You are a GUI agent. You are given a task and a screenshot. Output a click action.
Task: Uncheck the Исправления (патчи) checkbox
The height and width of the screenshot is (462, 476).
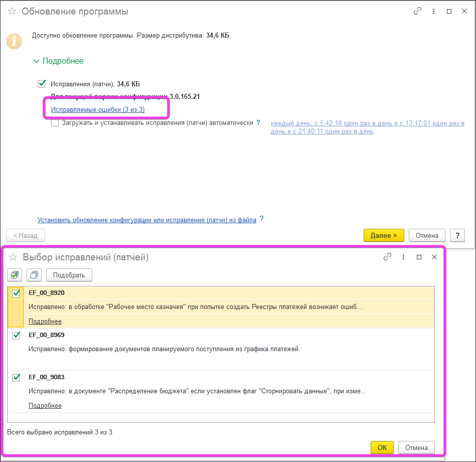pyautogui.click(x=42, y=84)
